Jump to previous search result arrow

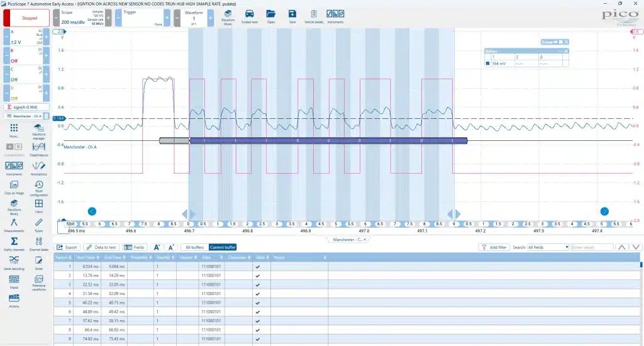pos(622,247)
